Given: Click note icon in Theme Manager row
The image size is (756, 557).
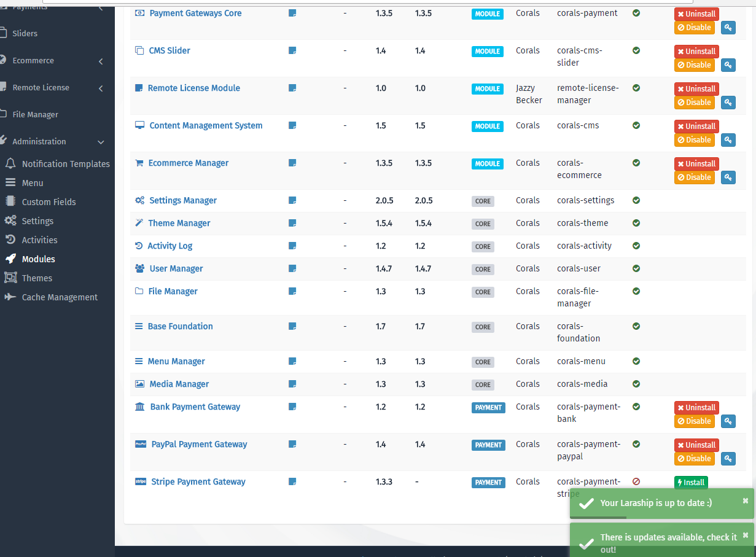Looking at the screenshot, I should pos(292,223).
